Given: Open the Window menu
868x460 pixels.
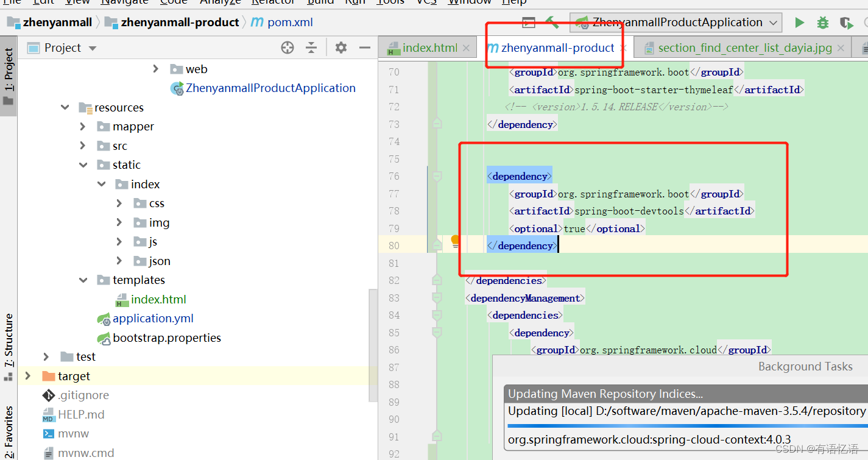Looking at the screenshot, I should [470, 2].
